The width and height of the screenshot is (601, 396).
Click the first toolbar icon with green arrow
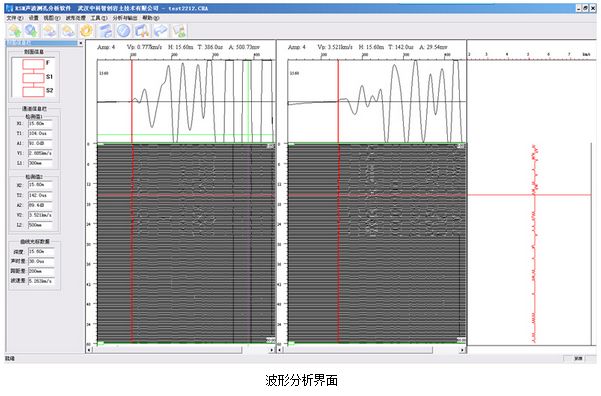point(15,31)
